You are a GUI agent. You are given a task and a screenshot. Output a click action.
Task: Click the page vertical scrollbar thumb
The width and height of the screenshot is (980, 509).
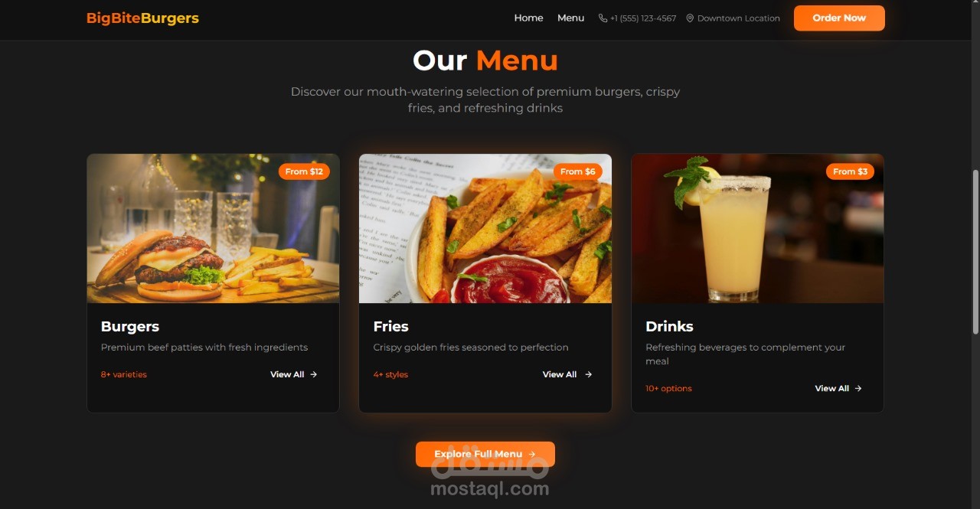pyautogui.click(x=975, y=251)
